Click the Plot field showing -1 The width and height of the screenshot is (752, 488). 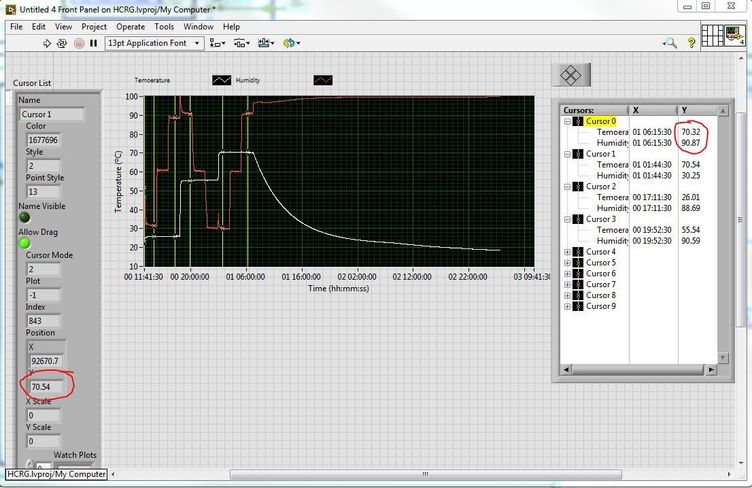43,295
